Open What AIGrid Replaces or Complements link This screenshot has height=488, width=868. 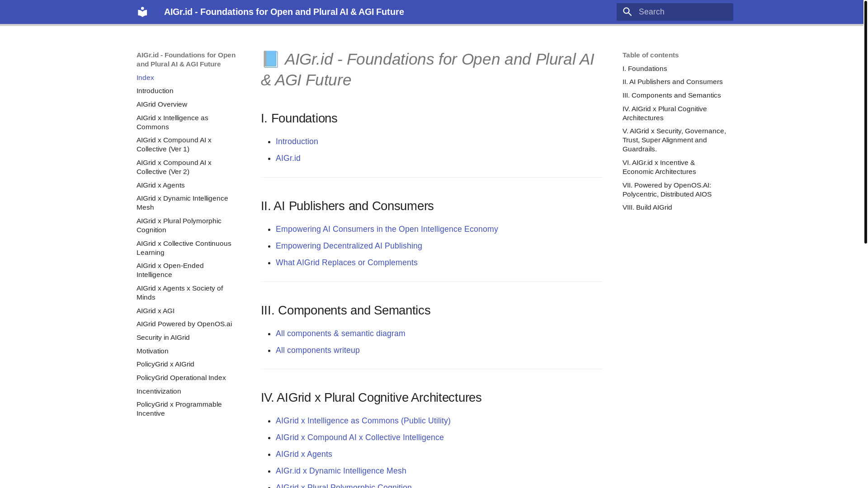[x=347, y=263]
